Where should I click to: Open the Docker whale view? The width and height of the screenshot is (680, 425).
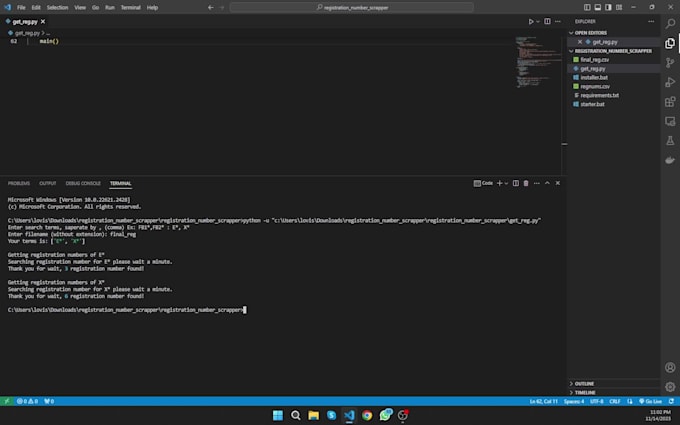coord(670,160)
